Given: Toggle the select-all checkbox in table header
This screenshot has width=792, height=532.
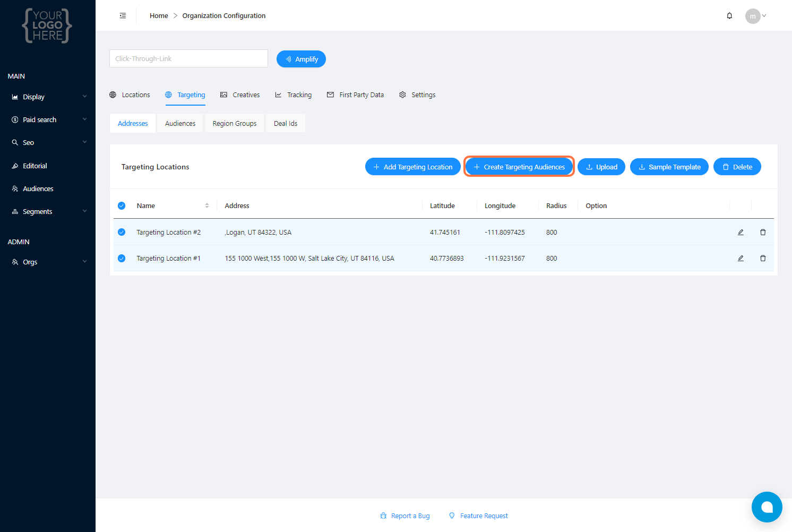Looking at the screenshot, I should click(x=122, y=205).
